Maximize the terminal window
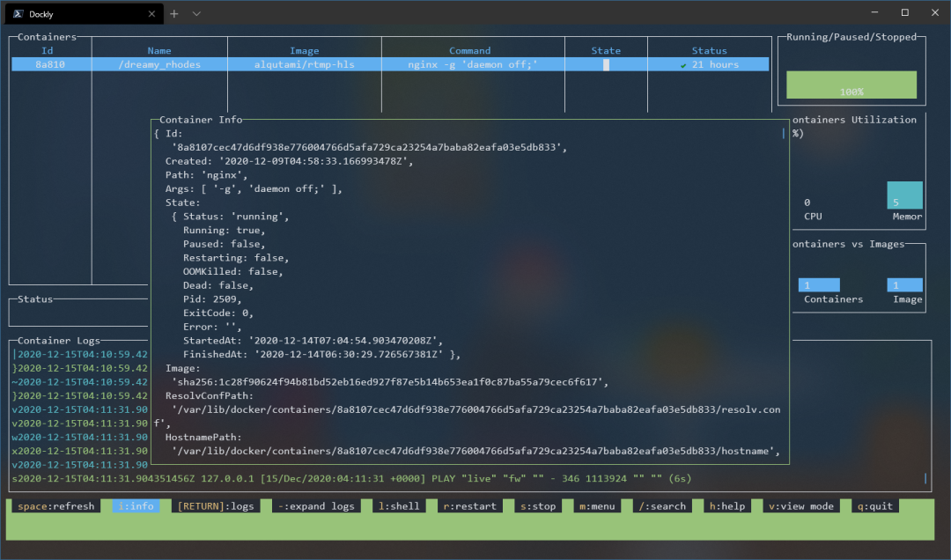 (x=905, y=12)
